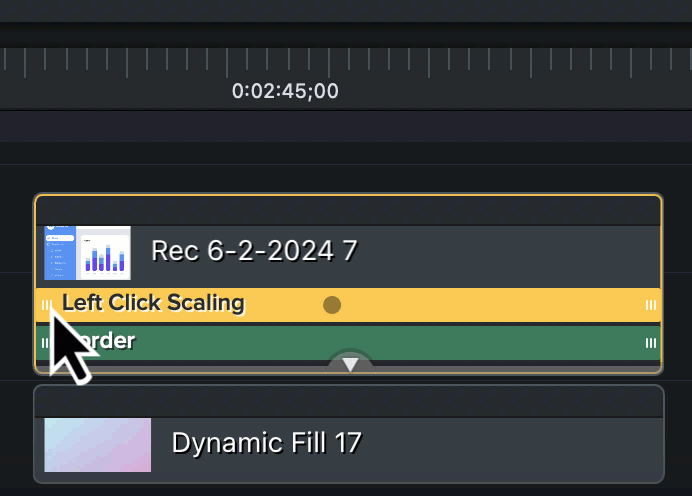Image resolution: width=692 pixels, height=496 pixels.
Task: Click the left grip handle of Left Click Scaling
Action: pyautogui.click(x=46, y=305)
